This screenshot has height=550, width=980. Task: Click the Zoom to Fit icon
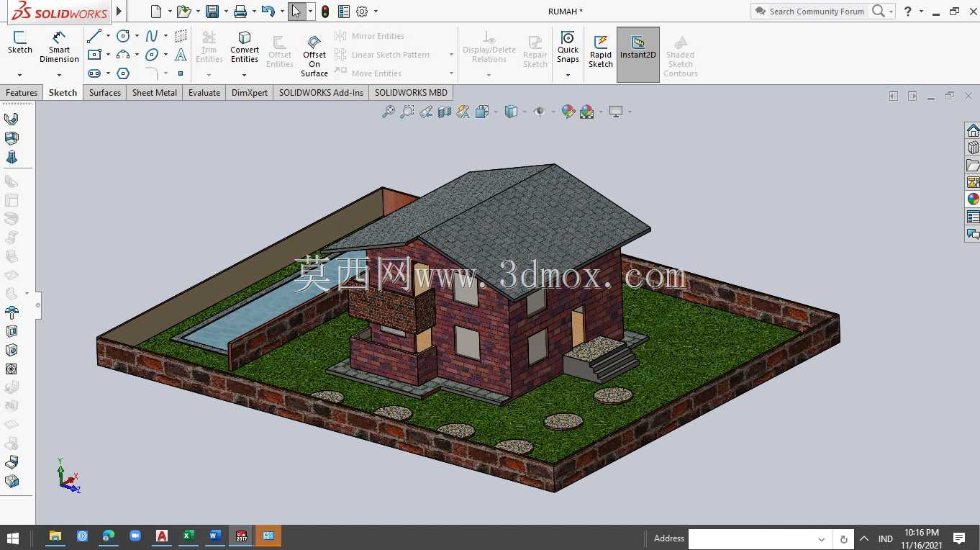pyautogui.click(x=389, y=112)
